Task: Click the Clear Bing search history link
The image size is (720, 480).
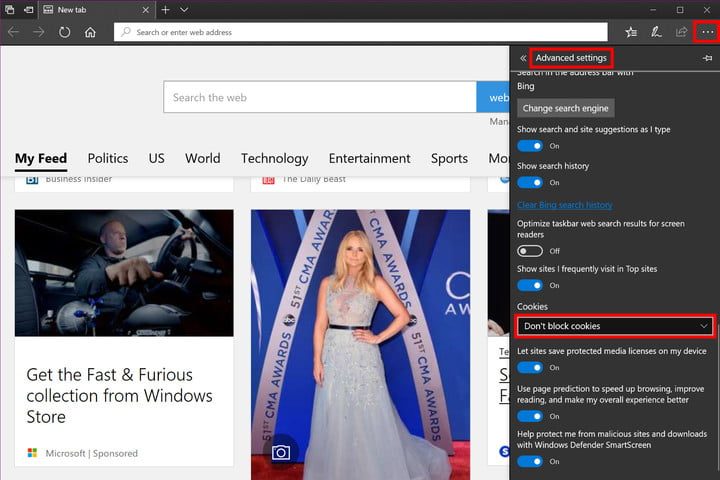Action: (564, 205)
